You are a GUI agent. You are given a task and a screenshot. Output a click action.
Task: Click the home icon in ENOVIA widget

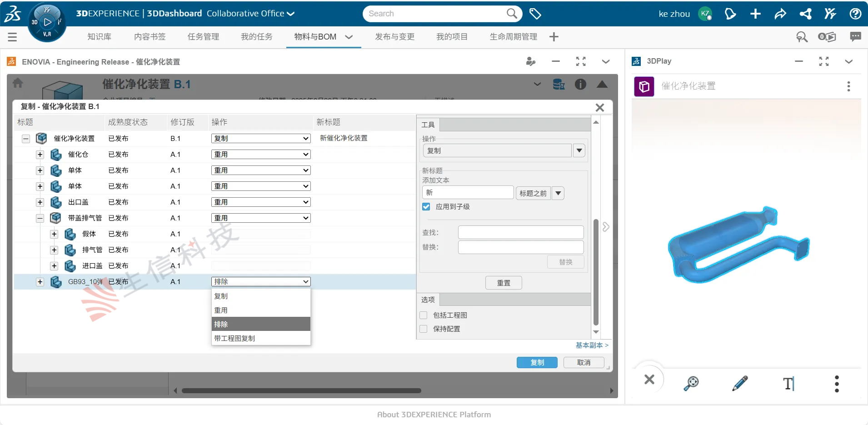click(18, 83)
